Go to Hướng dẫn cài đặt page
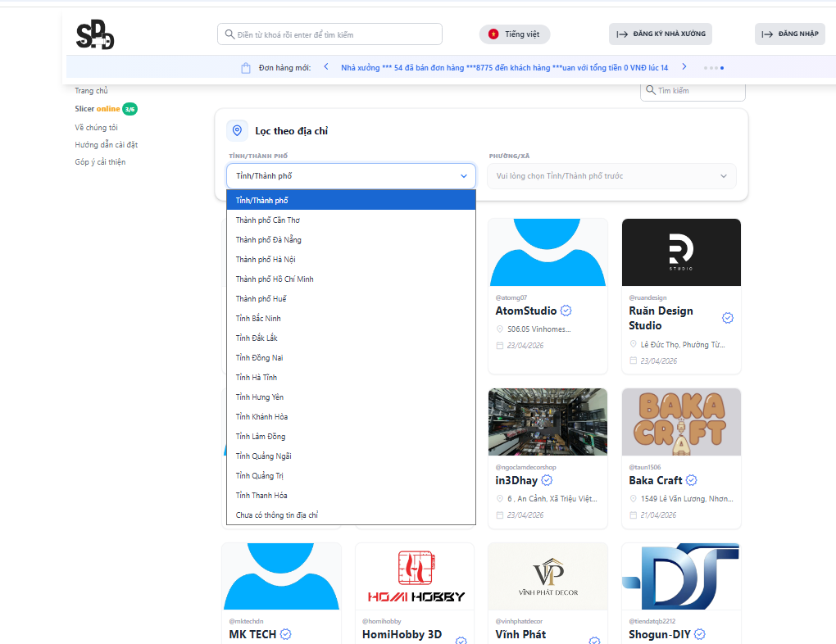This screenshot has height=644, width=836. pos(106,145)
